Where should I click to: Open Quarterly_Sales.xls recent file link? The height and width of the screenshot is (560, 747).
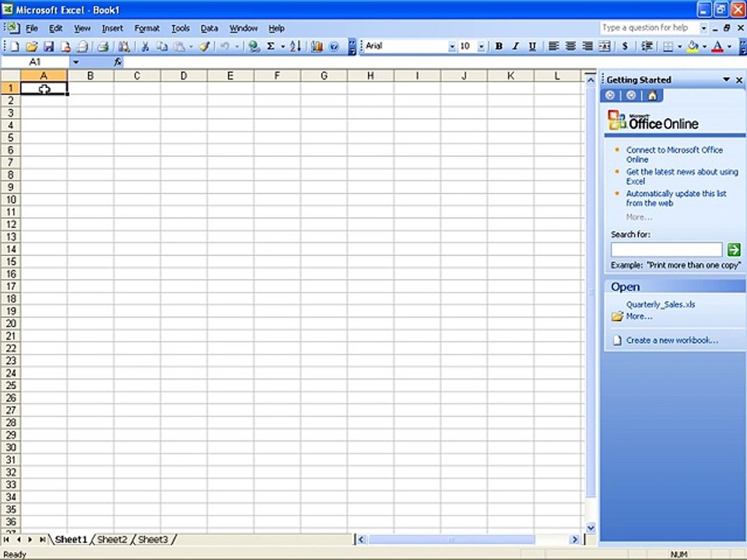[x=661, y=305]
